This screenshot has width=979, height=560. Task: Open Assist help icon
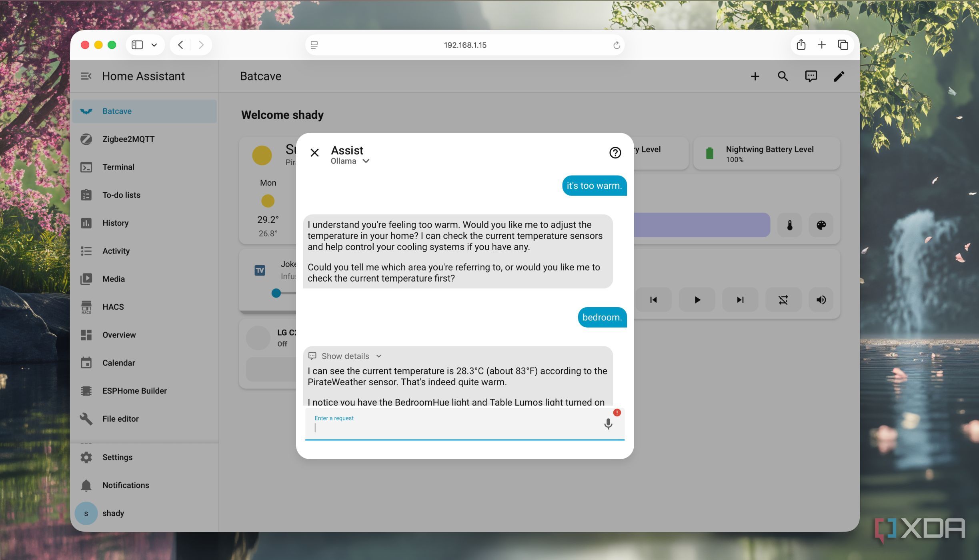pyautogui.click(x=615, y=152)
